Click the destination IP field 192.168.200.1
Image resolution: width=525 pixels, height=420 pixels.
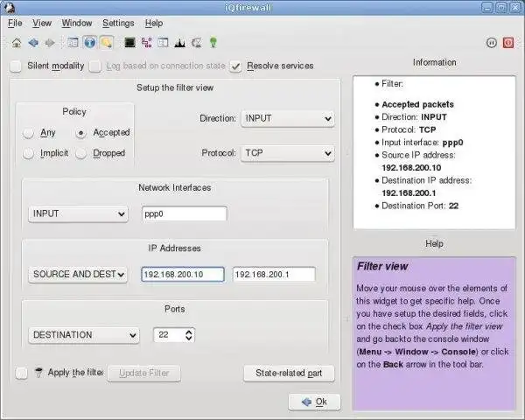[274, 274]
